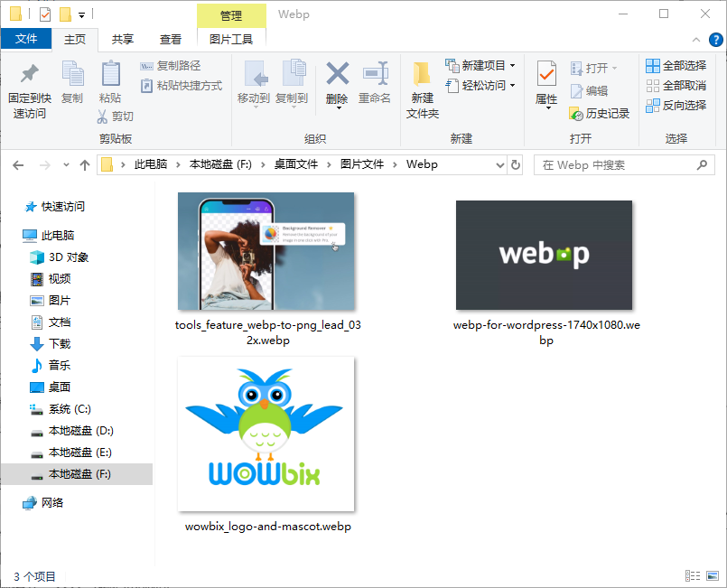Open Documents (文档) in sidebar

[51, 322]
